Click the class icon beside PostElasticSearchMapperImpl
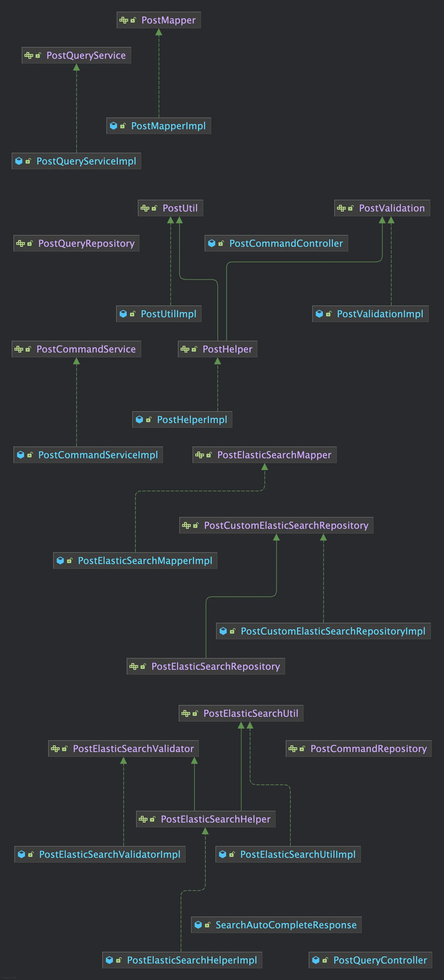 [60, 561]
